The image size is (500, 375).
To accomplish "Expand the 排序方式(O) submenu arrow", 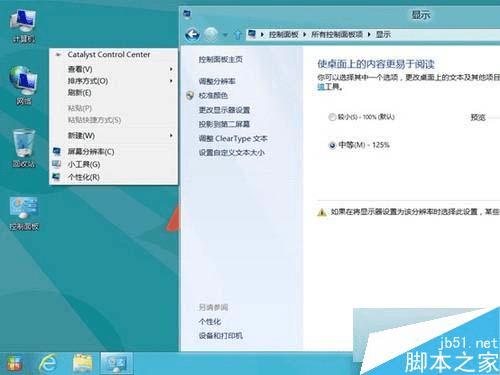I will 171,81.
